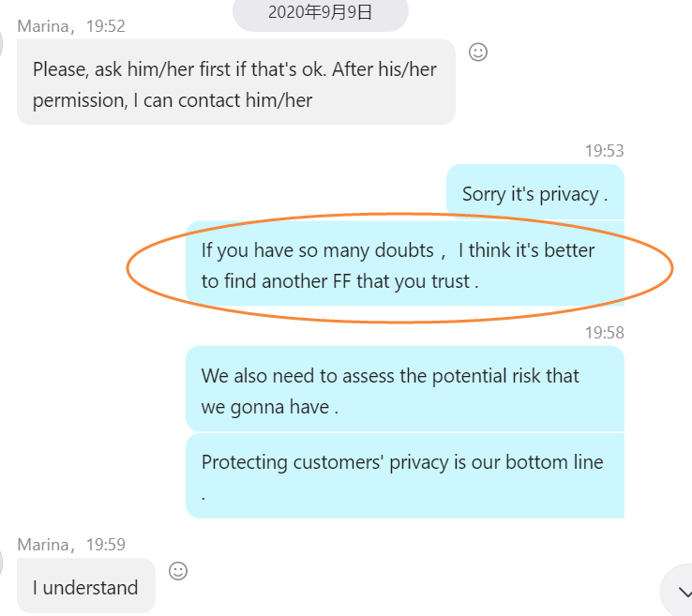The image size is (692, 616).
Task: Select the "We also need to assess" message
Action: click(404, 390)
